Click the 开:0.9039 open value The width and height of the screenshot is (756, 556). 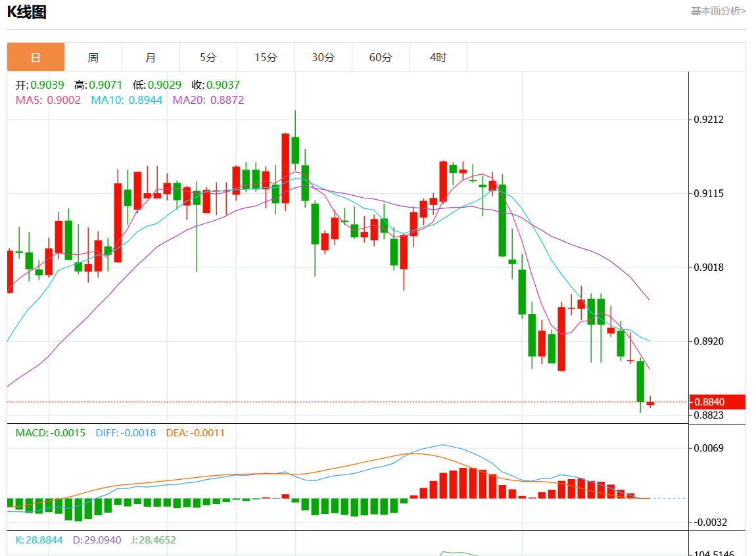[39, 85]
